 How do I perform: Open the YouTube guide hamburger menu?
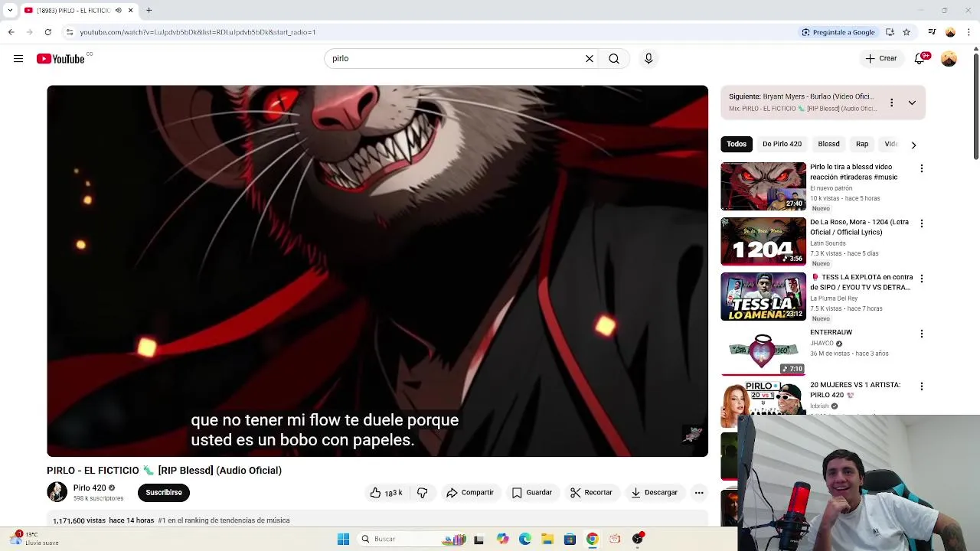(18, 59)
